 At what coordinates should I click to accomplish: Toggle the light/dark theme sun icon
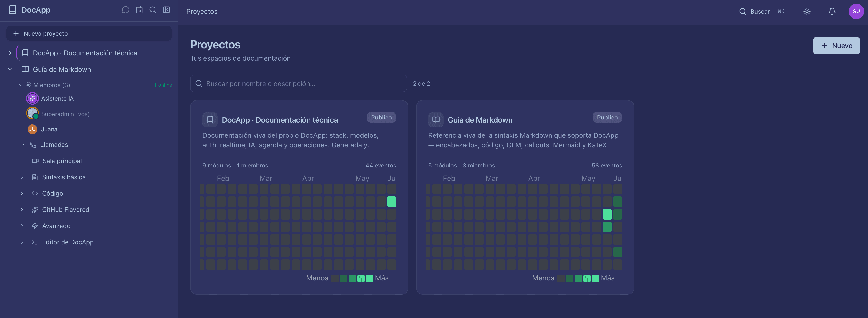(x=807, y=11)
